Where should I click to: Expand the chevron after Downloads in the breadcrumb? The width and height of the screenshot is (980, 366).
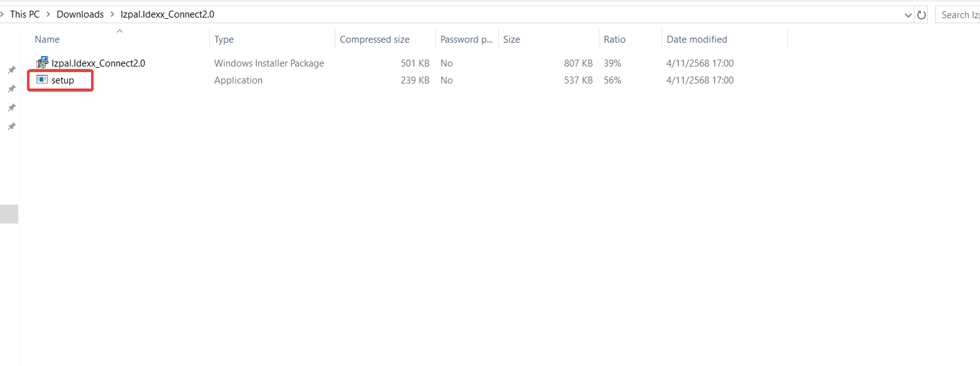coord(112,14)
